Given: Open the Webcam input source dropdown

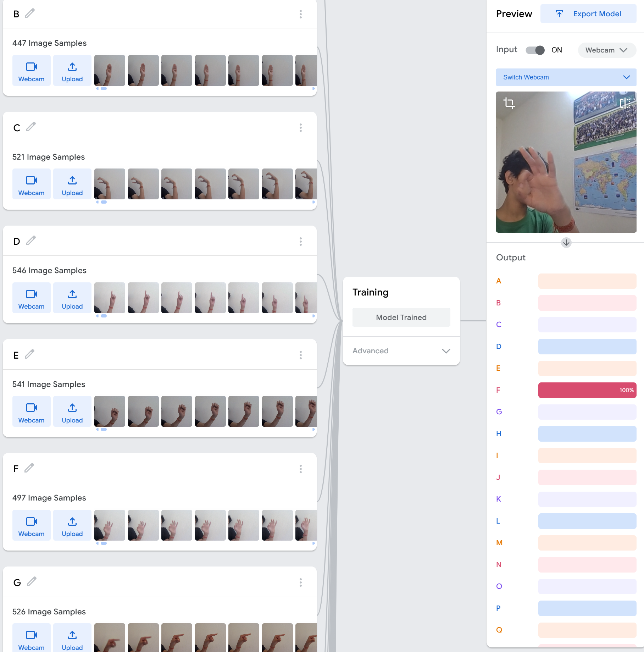Looking at the screenshot, I should (607, 50).
